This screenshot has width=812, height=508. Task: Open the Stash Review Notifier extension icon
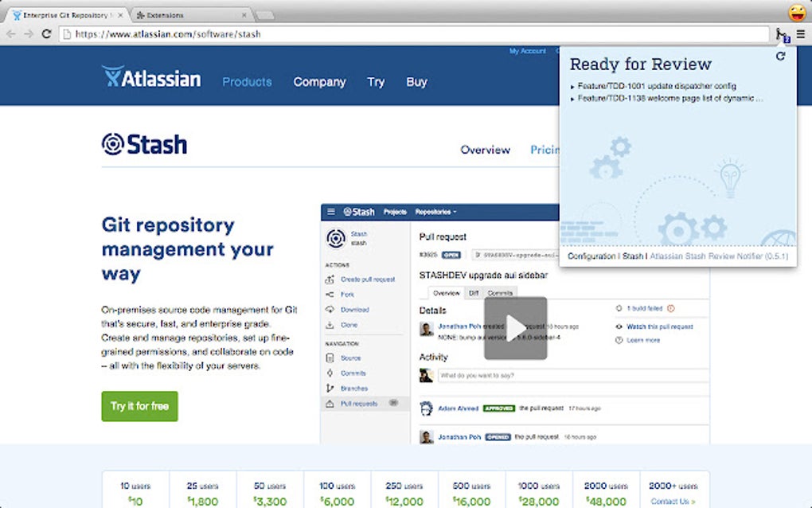tap(783, 35)
